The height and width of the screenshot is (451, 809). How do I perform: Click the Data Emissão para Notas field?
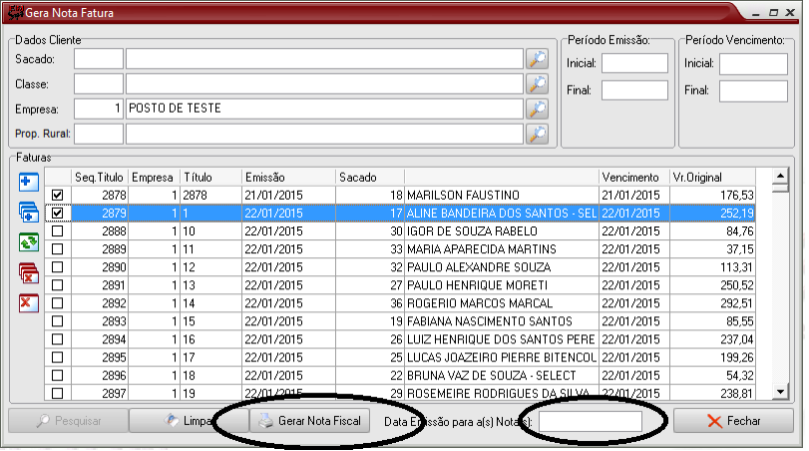click(x=590, y=422)
